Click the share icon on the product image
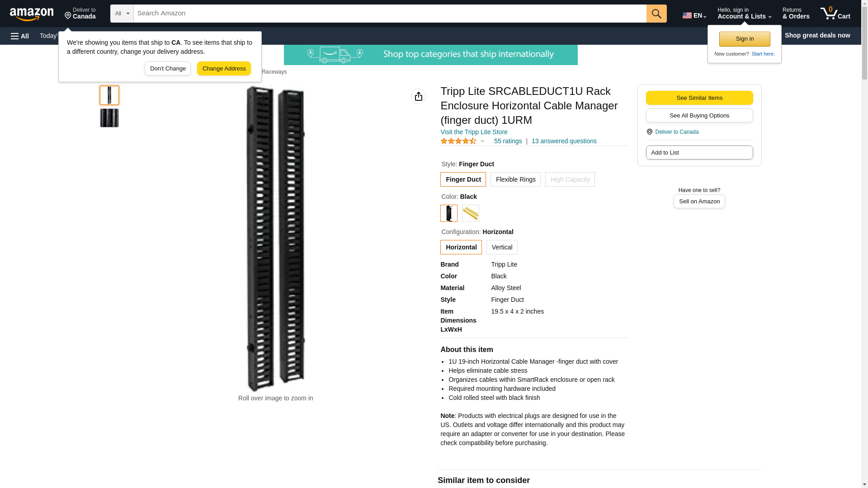This screenshot has height=488, width=868. pyautogui.click(x=419, y=96)
